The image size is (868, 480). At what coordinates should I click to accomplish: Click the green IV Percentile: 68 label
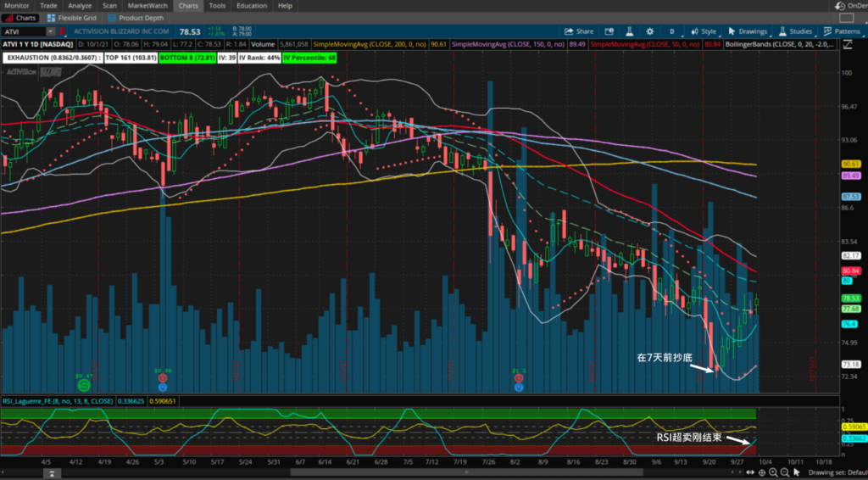click(310, 57)
